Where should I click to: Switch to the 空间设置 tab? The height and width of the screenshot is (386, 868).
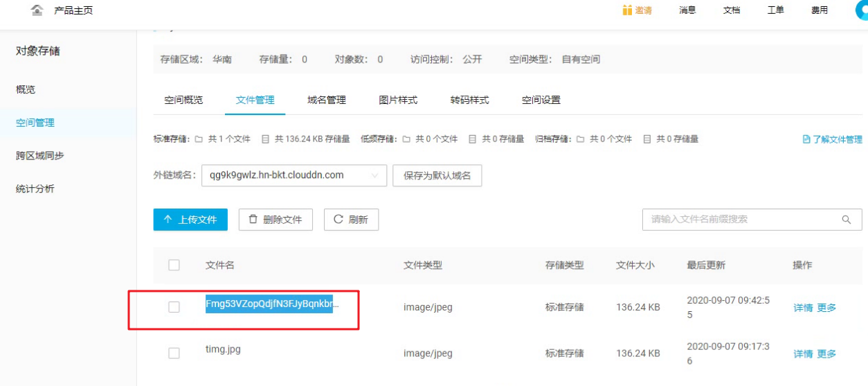tap(541, 100)
